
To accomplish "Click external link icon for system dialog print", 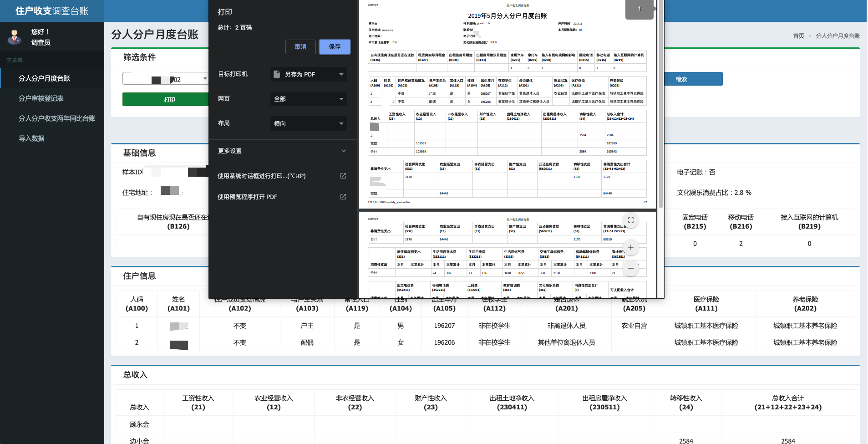I will pos(343,176).
